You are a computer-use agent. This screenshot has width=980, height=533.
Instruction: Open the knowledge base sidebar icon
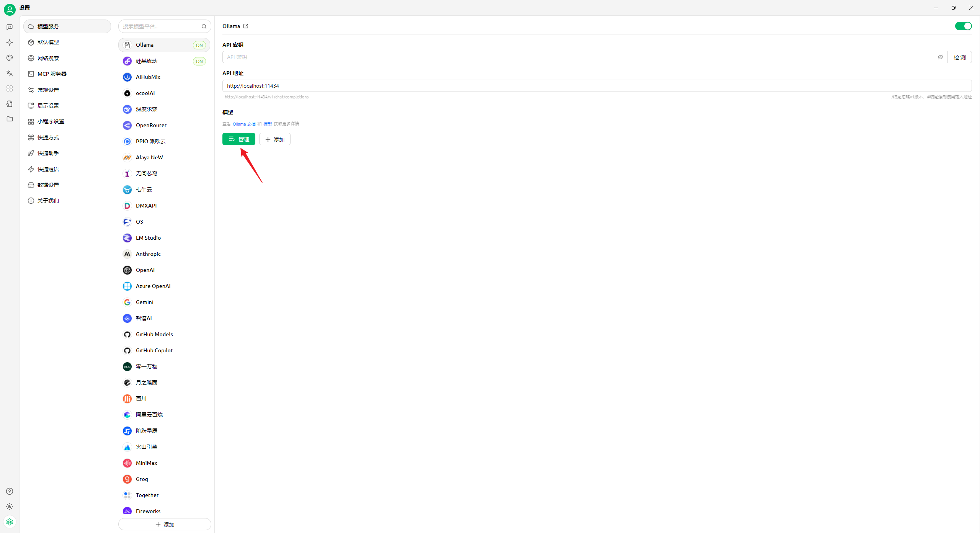(x=10, y=104)
